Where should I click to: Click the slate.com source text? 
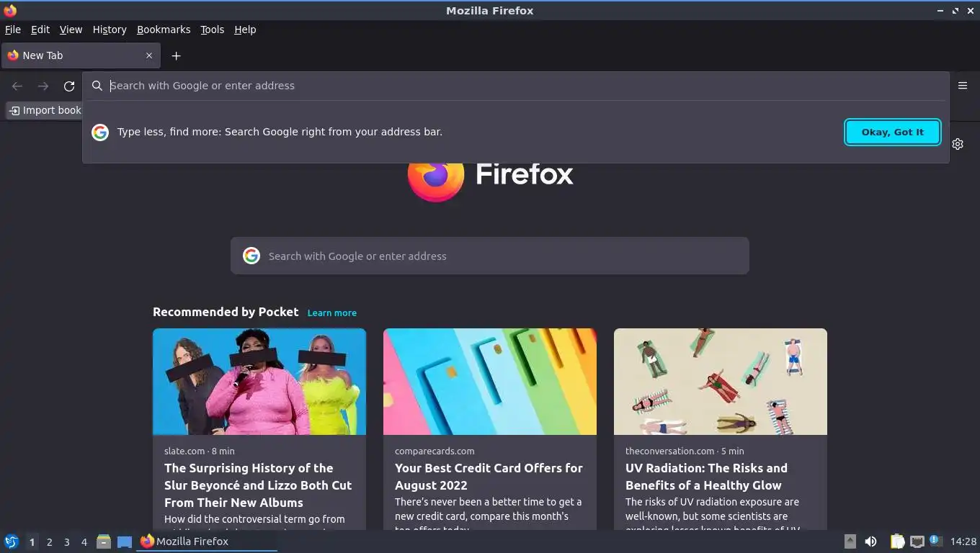184,451
